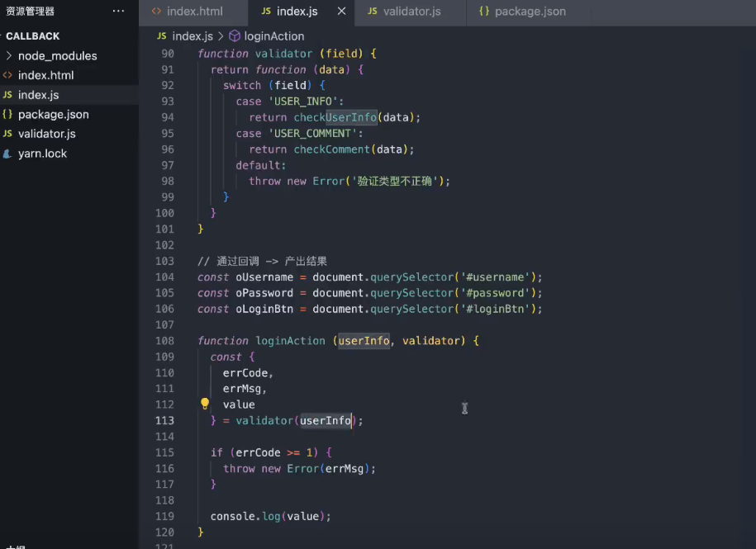Click the JS icon beside index.js in the explorer

pos(7,95)
